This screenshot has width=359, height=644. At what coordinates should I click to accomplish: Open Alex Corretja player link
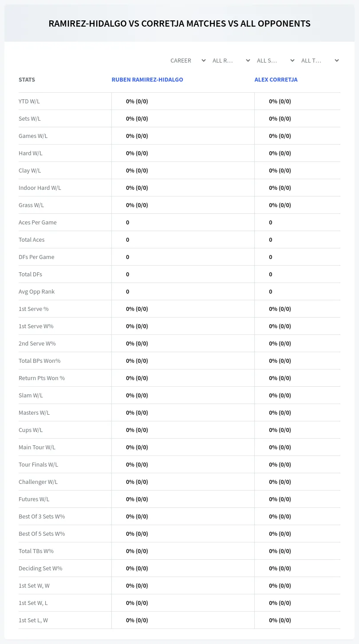pyautogui.click(x=276, y=80)
